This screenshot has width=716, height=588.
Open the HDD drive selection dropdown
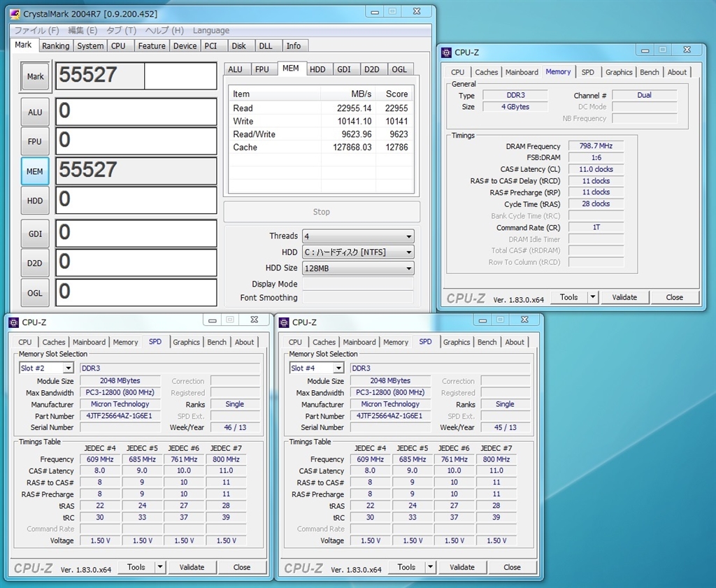[x=358, y=252]
